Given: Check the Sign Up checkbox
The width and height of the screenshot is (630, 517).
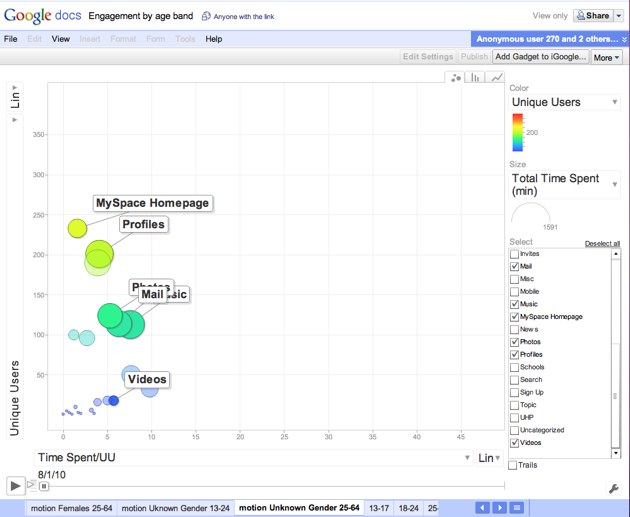Looking at the screenshot, I should pos(514,392).
